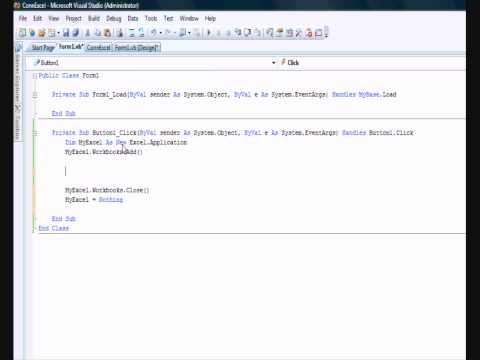The width and height of the screenshot is (480, 360).
Task: Uncomment the selected lines icon
Action: (x=142, y=33)
